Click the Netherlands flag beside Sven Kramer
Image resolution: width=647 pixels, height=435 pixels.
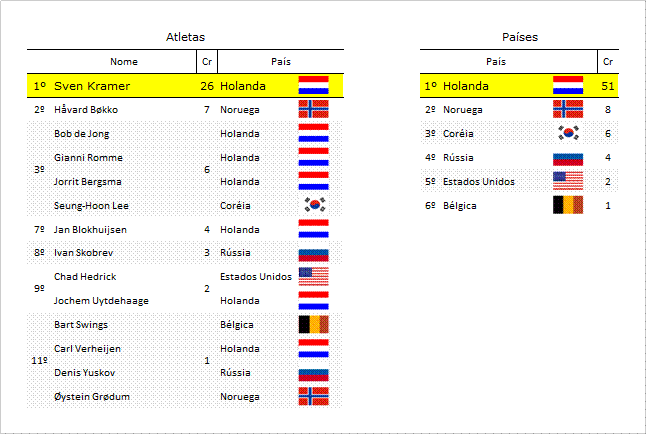[314, 85]
